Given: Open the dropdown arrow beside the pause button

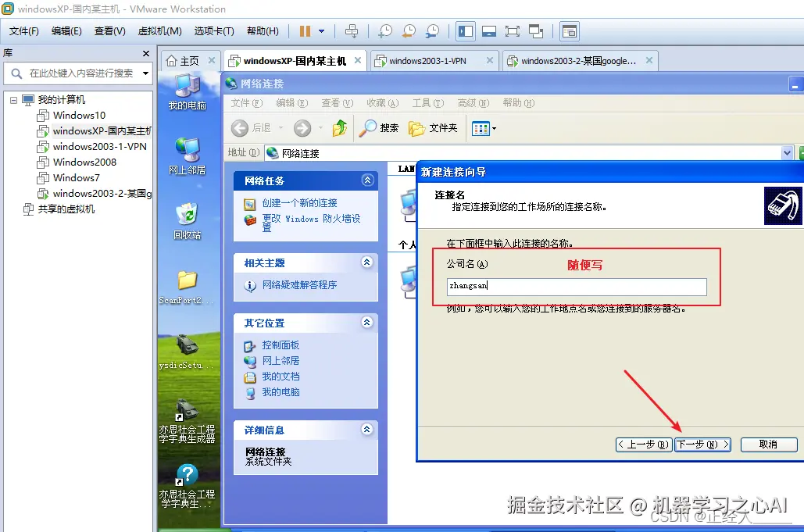Looking at the screenshot, I should 321,31.
